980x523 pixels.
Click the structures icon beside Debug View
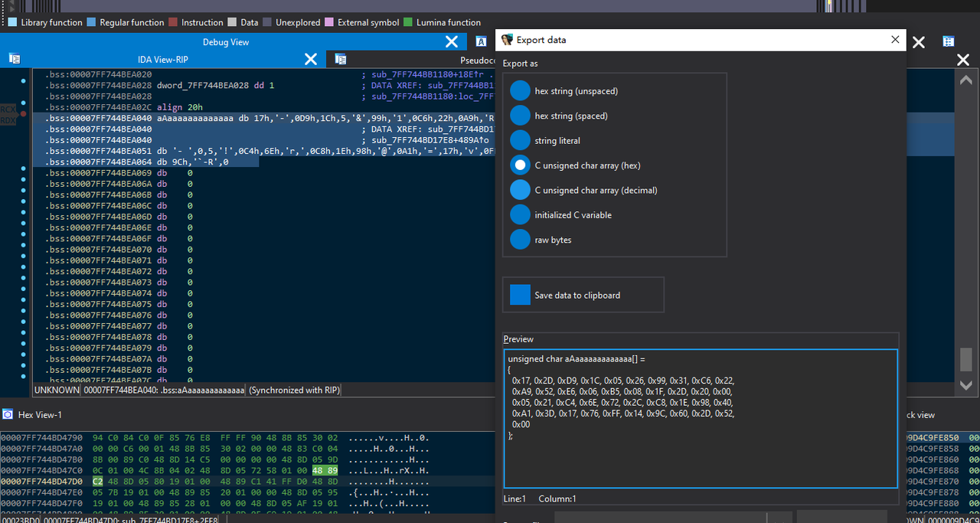point(482,41)
